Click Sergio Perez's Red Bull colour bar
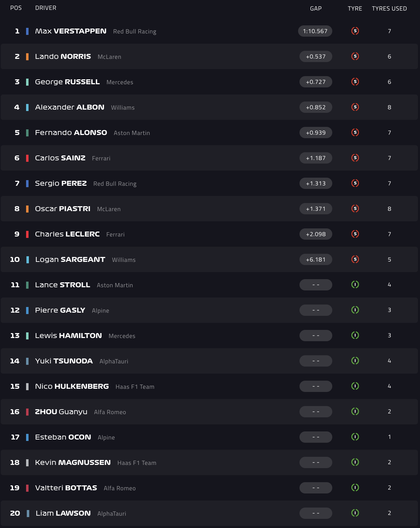This screenshot has width=420, height=528. (x=27, y=183)
